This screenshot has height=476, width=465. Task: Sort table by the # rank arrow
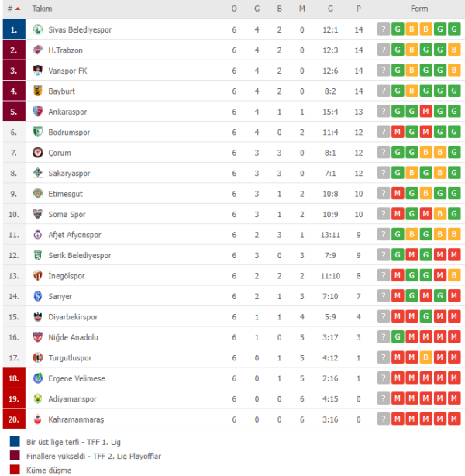[18, 9]
